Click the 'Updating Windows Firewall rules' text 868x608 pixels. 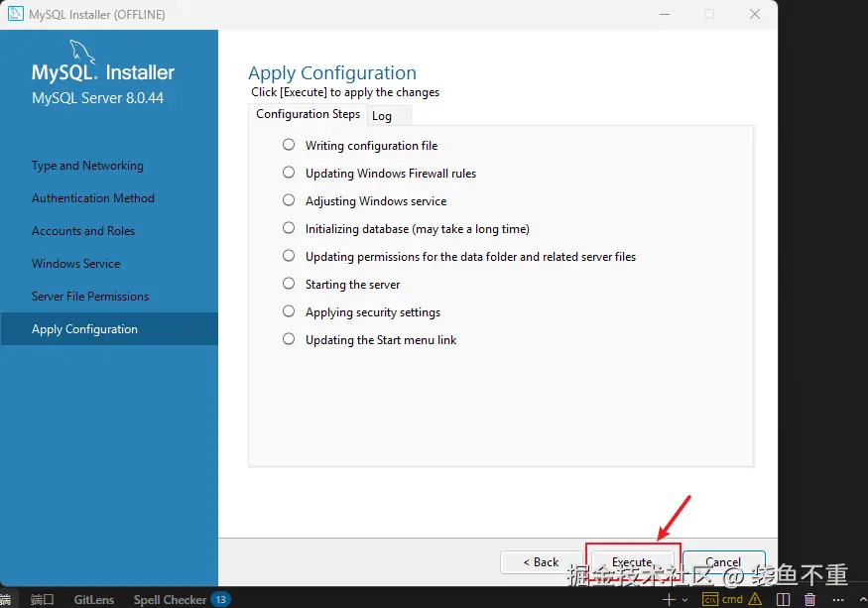tap(391, 174)
